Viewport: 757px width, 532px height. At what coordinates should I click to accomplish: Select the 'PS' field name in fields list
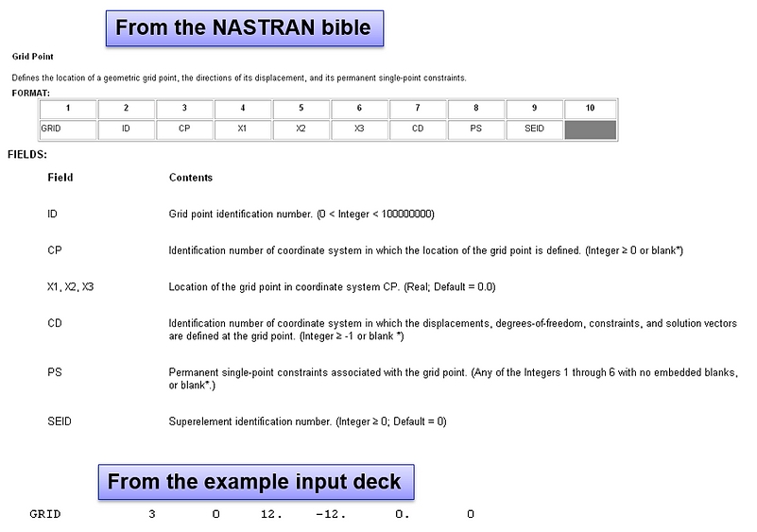click(x=55, y=372)
